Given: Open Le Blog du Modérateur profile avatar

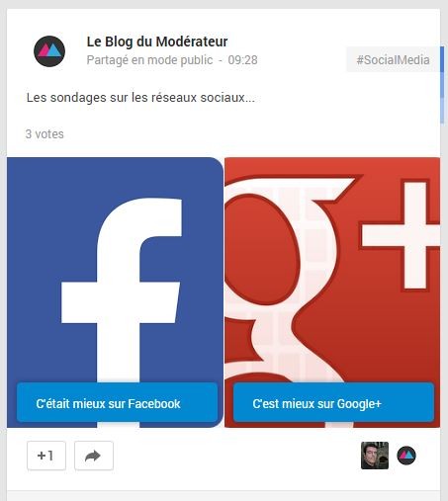Looking at the screenshot, I should coord(49,51).
